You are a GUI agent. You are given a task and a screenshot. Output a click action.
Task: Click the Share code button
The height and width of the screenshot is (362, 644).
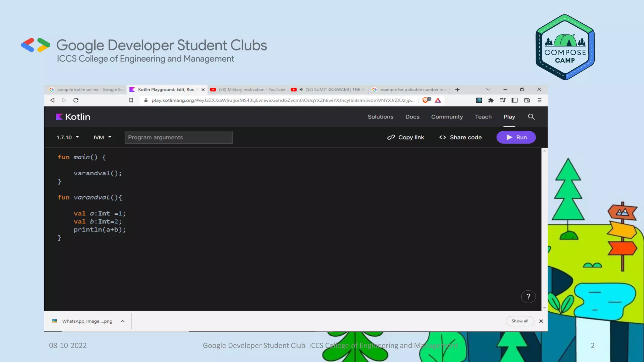[460, 137]
